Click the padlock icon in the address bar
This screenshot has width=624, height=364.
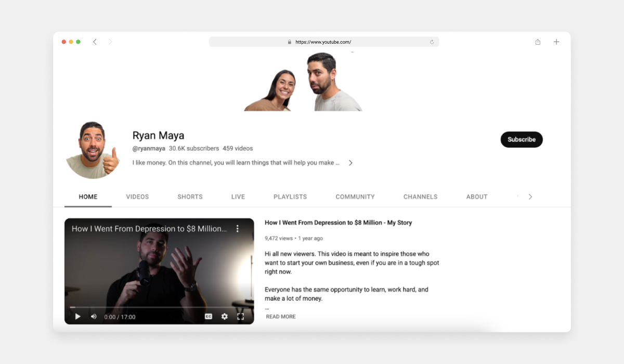(x=289, y=42)
